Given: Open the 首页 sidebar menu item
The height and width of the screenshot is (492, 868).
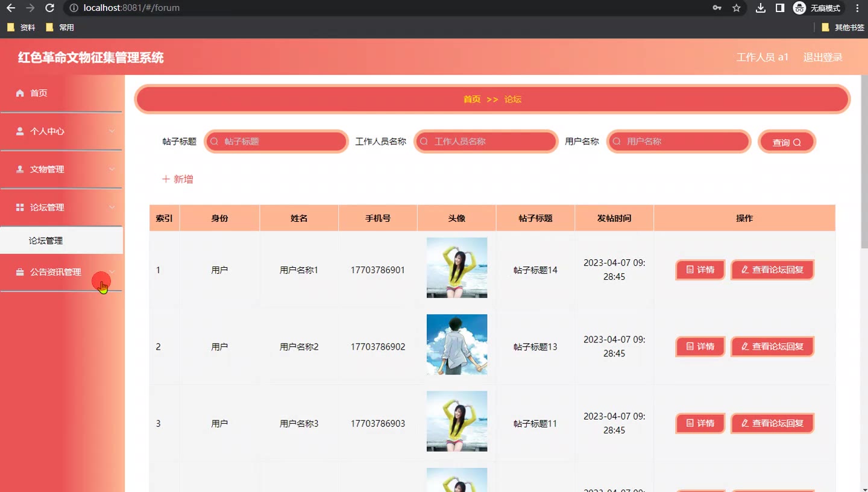Looking at the screenshot, I should [x=61, y=93].
